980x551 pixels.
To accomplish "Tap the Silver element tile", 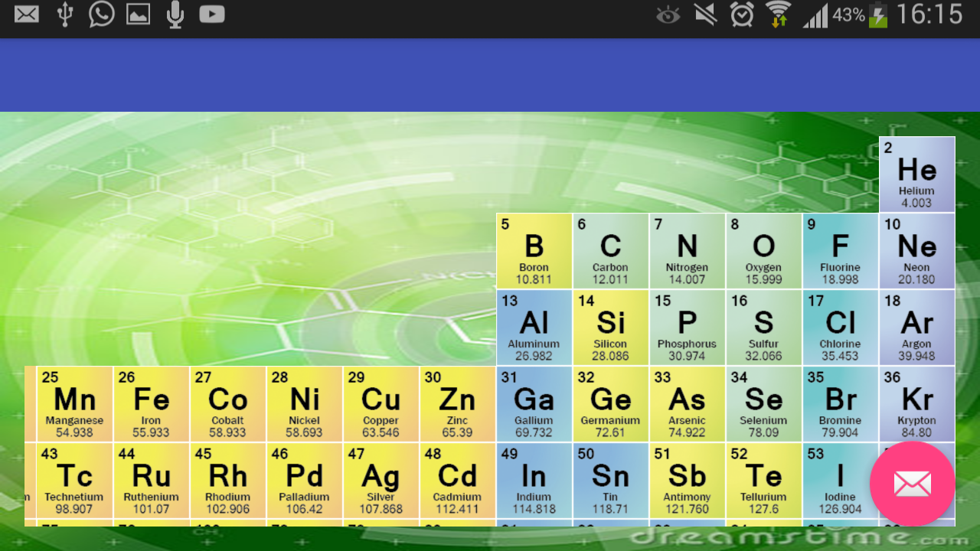I will [381, 481].
